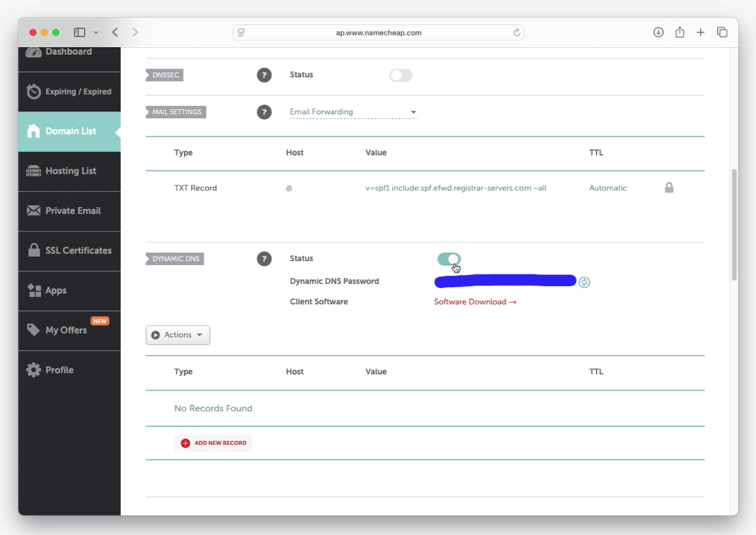
Task: Open the Email Forwarding mail settings dropdown
Action: (353, 112)
